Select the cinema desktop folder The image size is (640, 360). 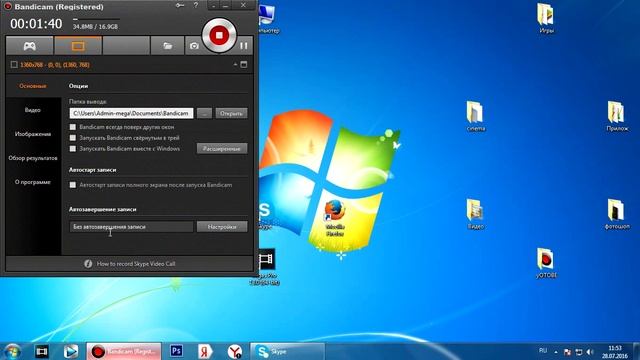point(476,116)
